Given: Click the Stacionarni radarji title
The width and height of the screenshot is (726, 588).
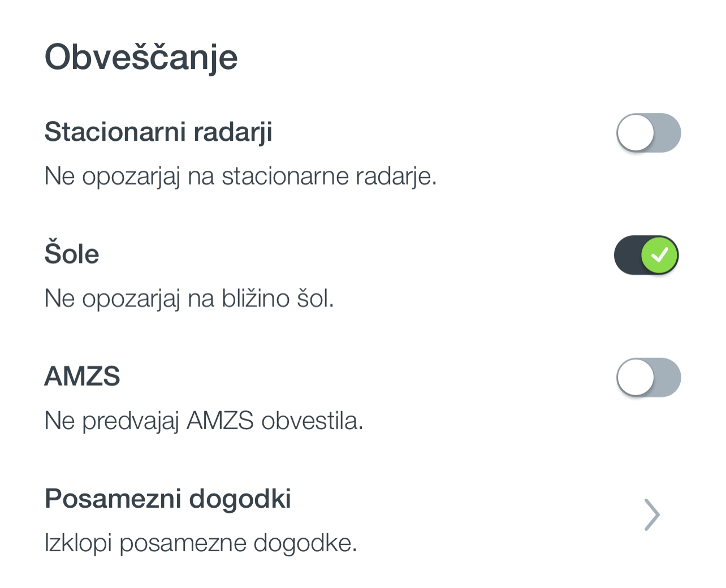Looking at the screenshot, I should 158,132.
